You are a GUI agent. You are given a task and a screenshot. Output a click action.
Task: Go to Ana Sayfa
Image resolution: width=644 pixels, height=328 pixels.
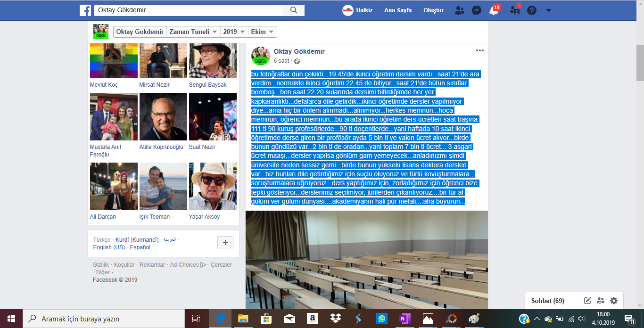click(397, 10)
